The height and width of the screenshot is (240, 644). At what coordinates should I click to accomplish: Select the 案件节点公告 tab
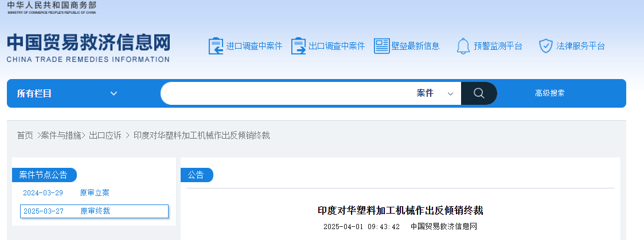coord(44,175)
